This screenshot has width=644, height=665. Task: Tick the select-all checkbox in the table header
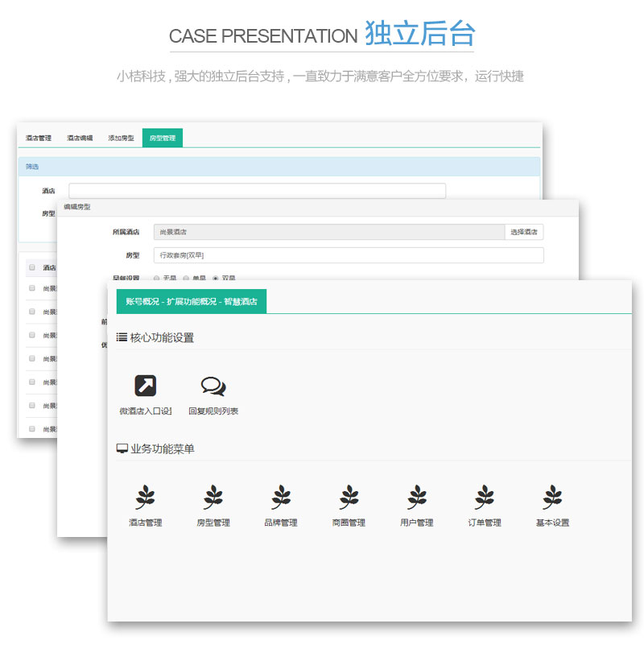tap(32, 267)
